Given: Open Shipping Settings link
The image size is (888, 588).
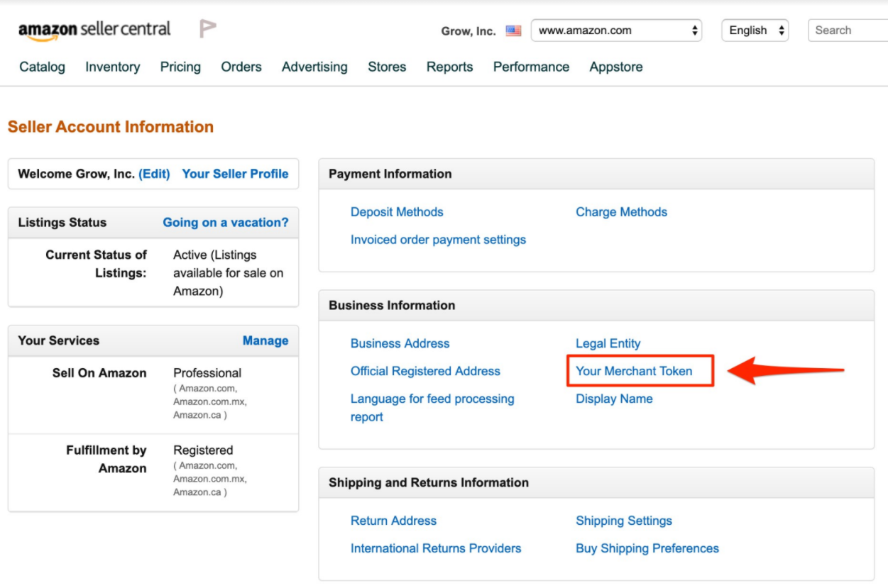Looking at the screenshot, I should (623, 521).
